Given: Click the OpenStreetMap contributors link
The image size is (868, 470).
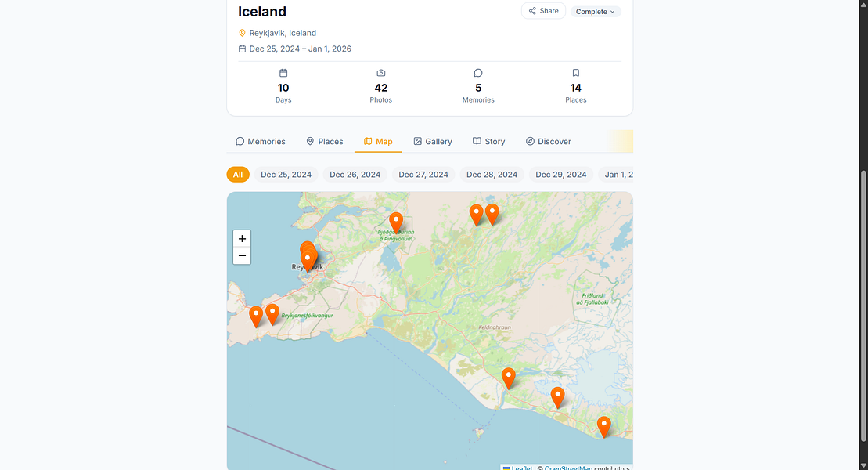Looking at the screenshot, I should coord(568,468).
